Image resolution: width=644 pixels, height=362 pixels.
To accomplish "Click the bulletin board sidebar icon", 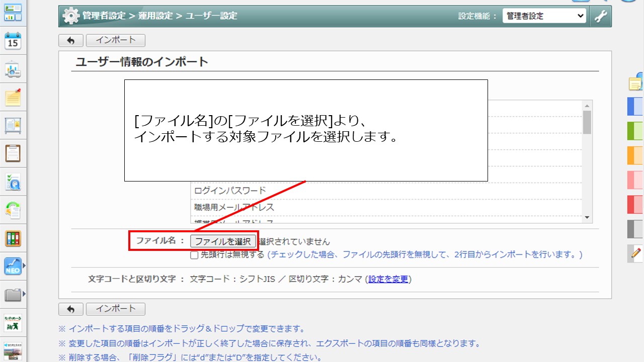I will 13,126.
